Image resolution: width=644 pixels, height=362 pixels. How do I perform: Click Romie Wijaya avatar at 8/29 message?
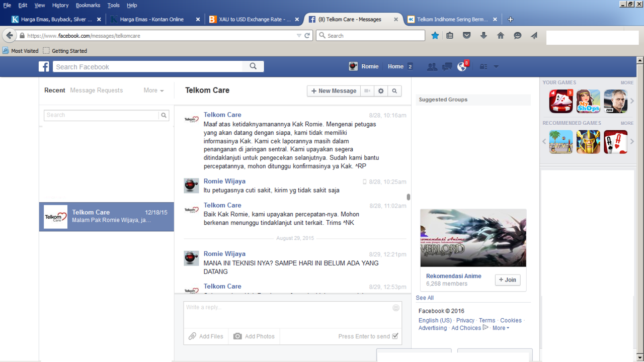pos(191,258)
